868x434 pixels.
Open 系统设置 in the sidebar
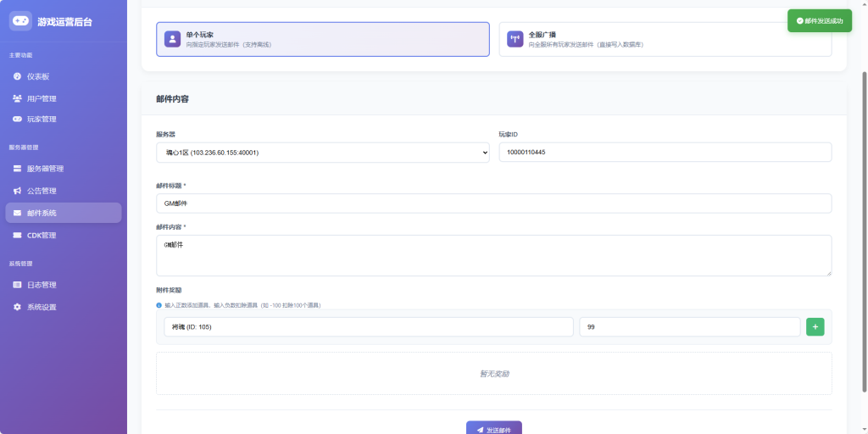click(x=64, y=307)
